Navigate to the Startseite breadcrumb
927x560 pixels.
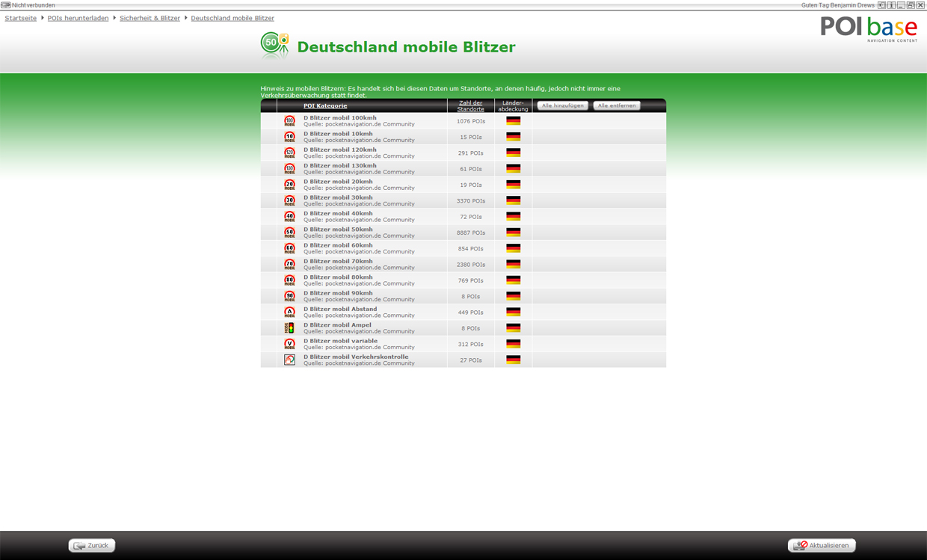click(x=21, y=18)
